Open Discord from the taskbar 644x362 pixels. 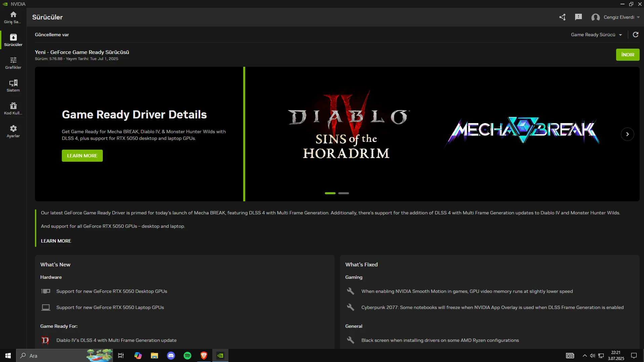pos(171,356)
